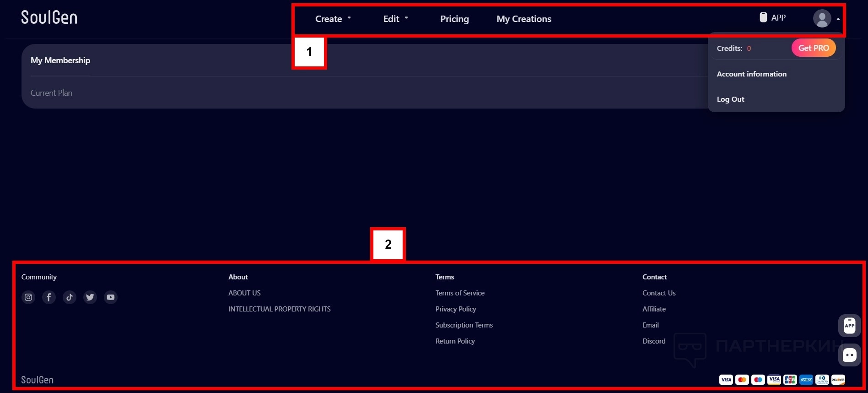Click the SoulGen logo in the header

tap(49, 17)
